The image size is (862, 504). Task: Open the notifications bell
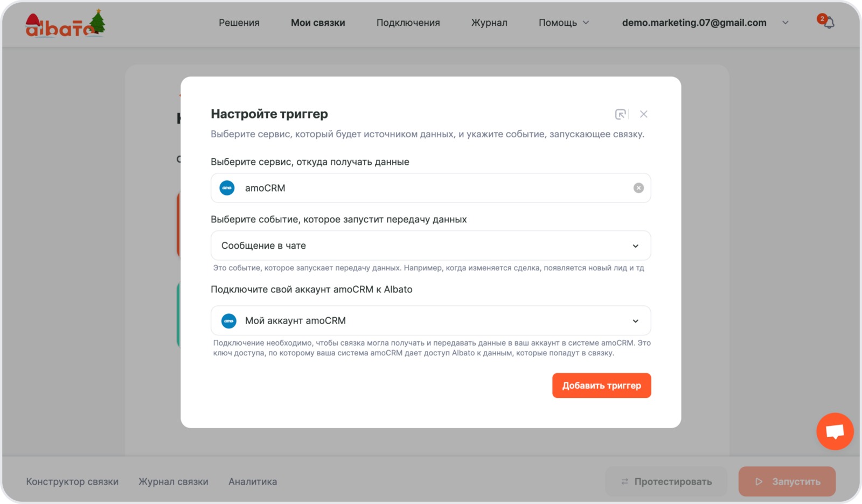[828, 23]
